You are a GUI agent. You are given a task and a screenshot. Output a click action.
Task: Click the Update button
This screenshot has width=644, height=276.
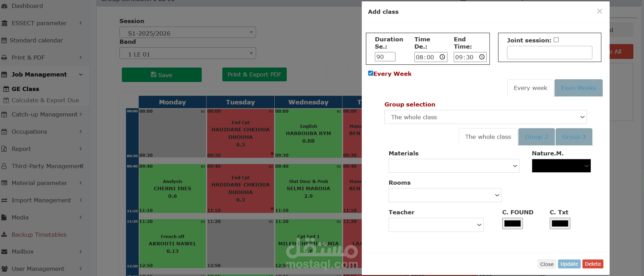[x=569, y=264]
